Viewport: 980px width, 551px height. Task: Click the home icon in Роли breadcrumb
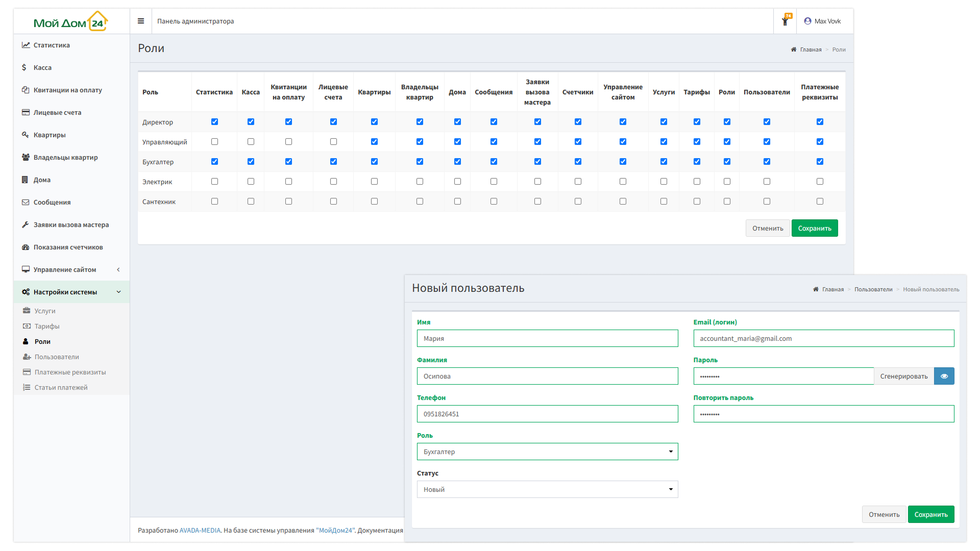tap(794, 49)
